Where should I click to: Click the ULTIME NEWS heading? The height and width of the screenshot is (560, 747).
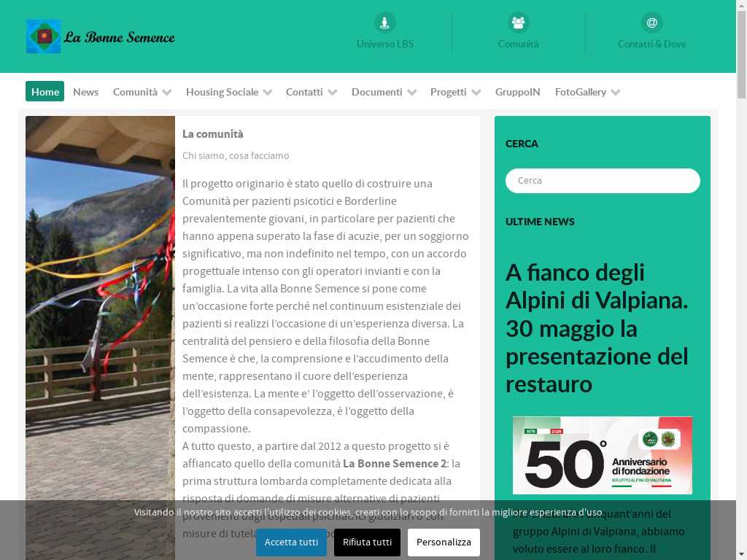540,222
